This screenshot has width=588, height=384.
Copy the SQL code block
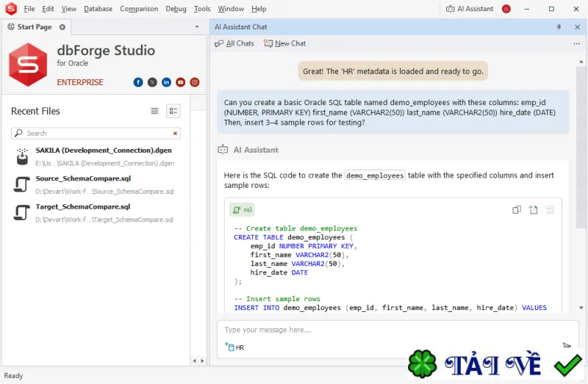point(517,210)
